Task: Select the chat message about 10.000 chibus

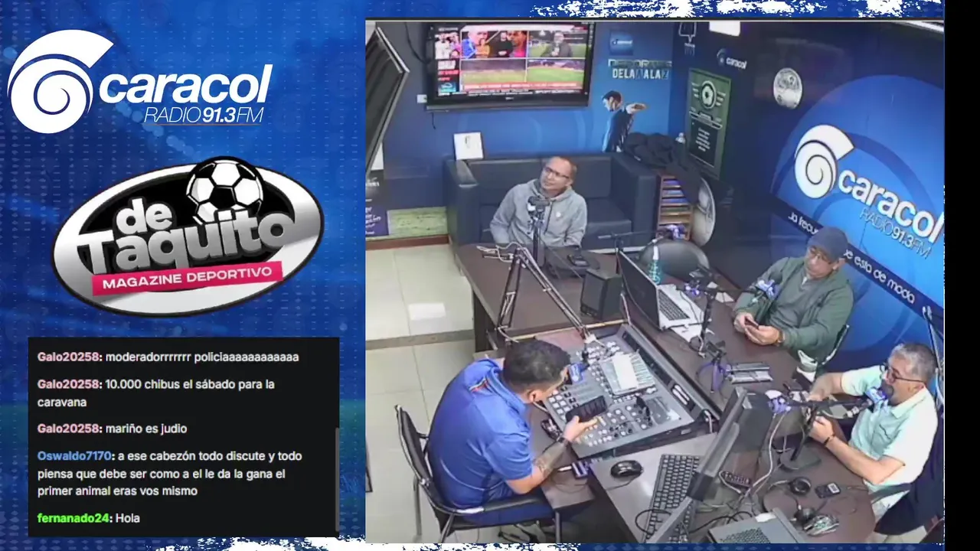Action: tap(156, 393)
